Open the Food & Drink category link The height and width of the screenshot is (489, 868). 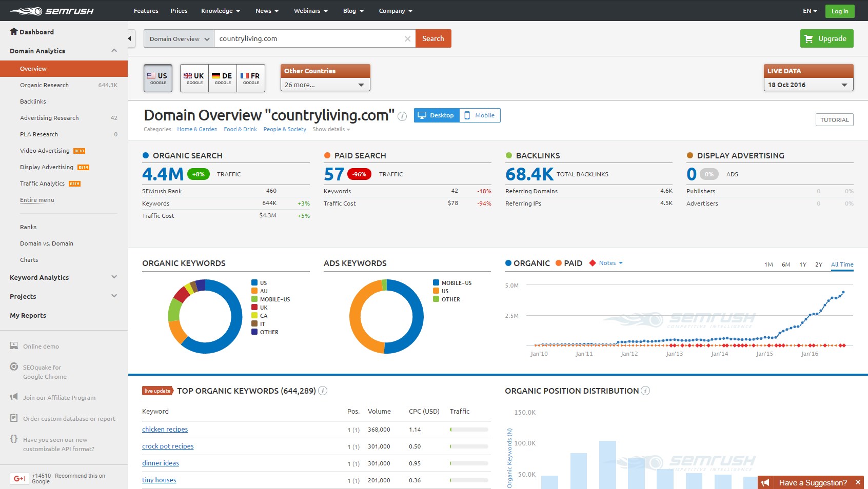(240, 129)
